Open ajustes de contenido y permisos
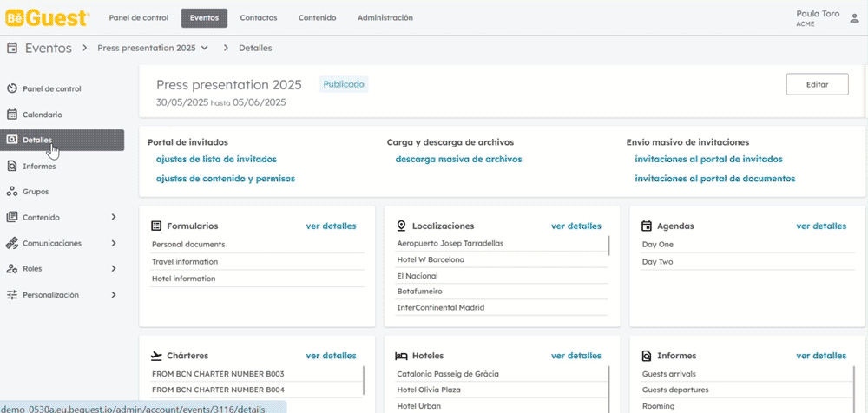The height and width of the screenshot is (413, 868). (226, 179)
